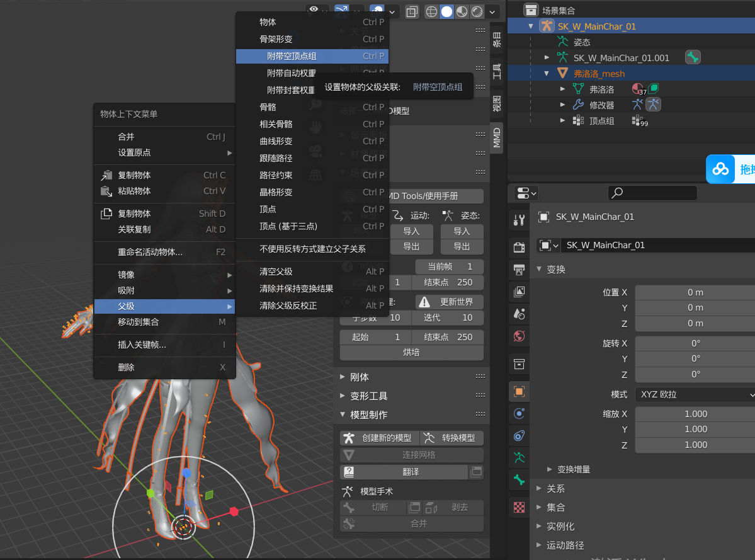Open the Render Properties camera icon
The image size is (755, 560).
[x=519, y=247]
